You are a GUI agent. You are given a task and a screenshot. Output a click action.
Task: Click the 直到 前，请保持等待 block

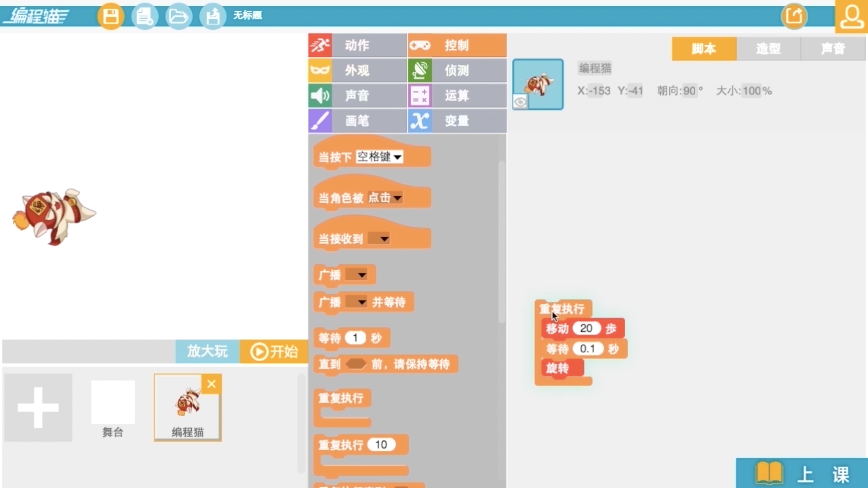pyautogui.click(x=385, y=364)
